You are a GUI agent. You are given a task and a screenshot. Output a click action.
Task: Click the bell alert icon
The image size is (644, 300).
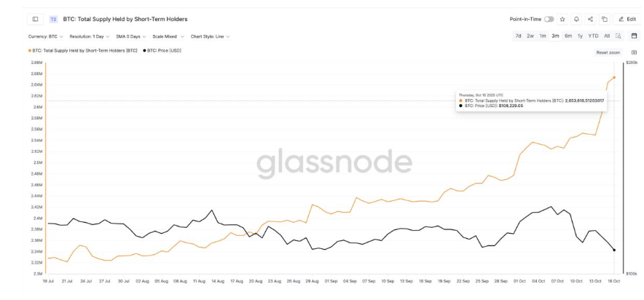coord(576,19)
